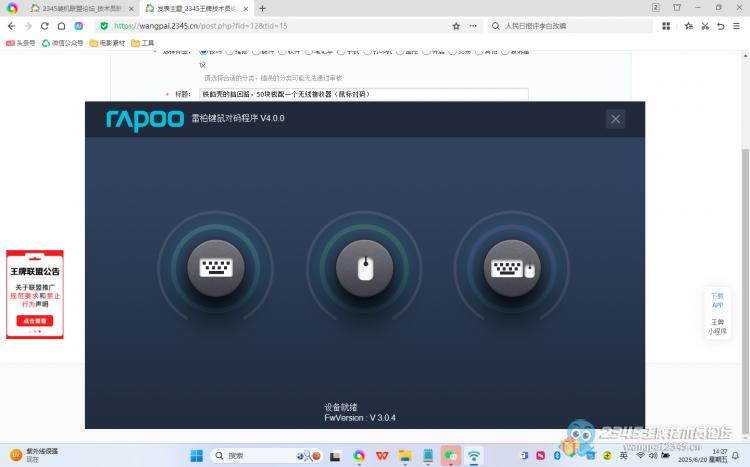Open the Windows Start menu

point(196,456)
